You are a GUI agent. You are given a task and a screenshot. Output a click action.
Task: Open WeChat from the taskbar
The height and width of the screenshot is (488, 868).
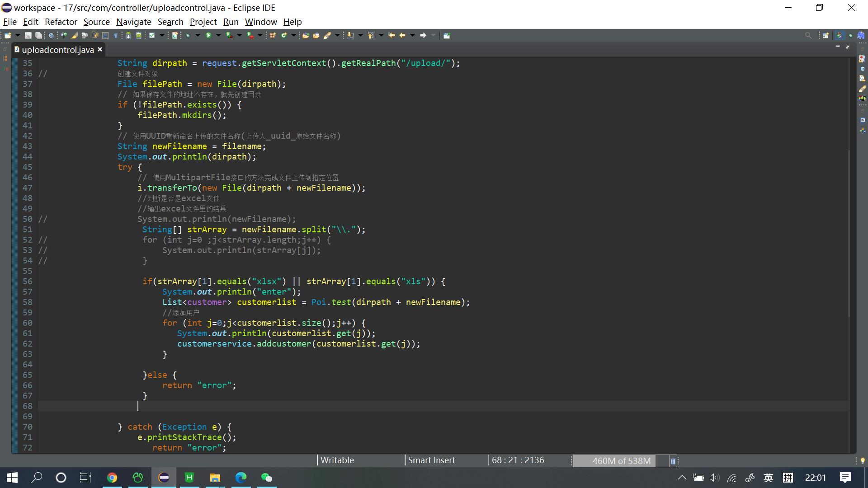click(267, 478)
